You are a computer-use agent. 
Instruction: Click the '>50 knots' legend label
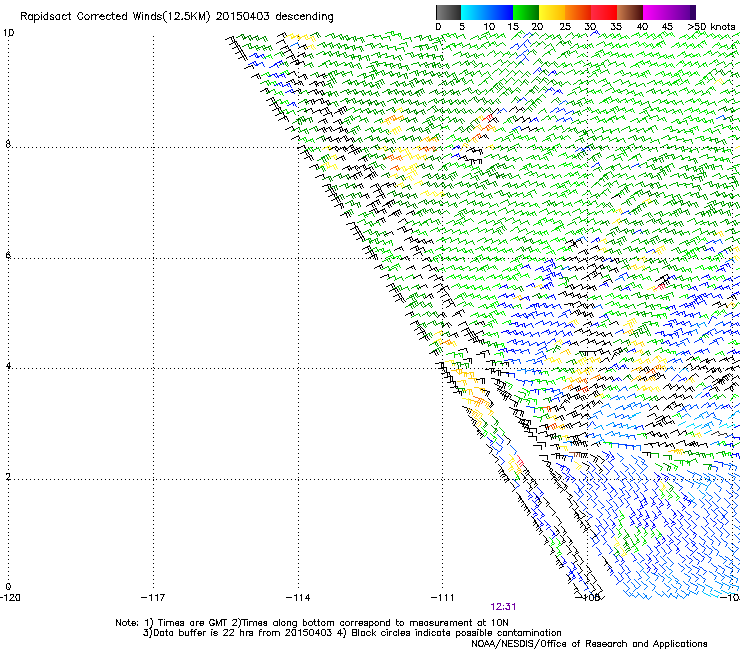(711, 27)
